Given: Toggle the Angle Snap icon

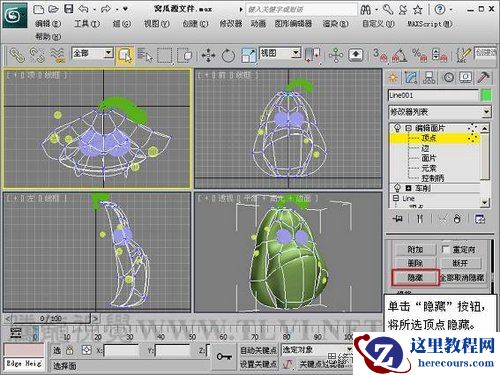Looking at the screenshot, I should coord(399,55).
